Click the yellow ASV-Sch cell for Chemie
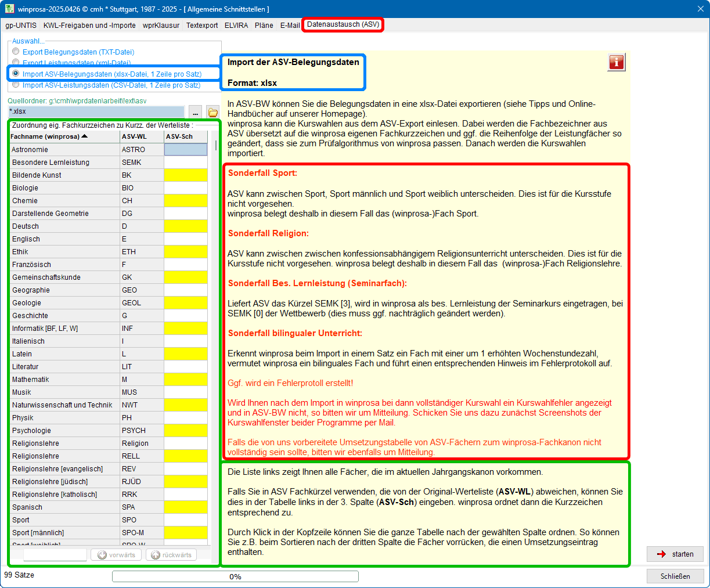Screen dimensions: 710x588 point(186,201)
